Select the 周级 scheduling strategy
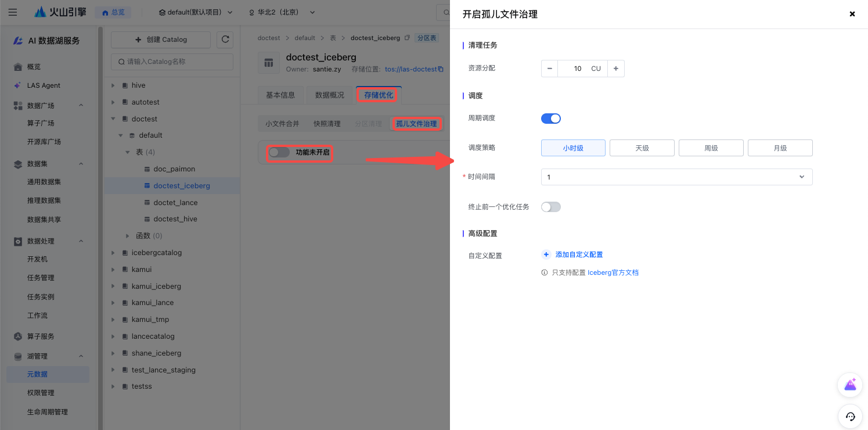 [x=711, y=148]
